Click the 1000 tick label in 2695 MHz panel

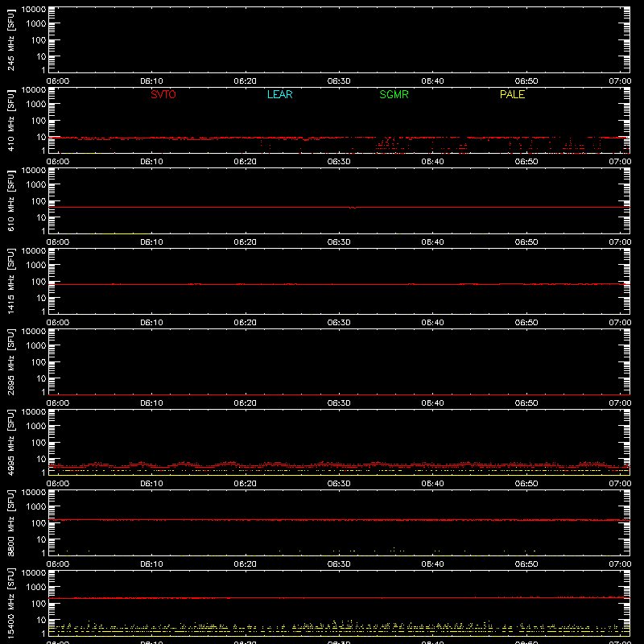pos(36,346)
